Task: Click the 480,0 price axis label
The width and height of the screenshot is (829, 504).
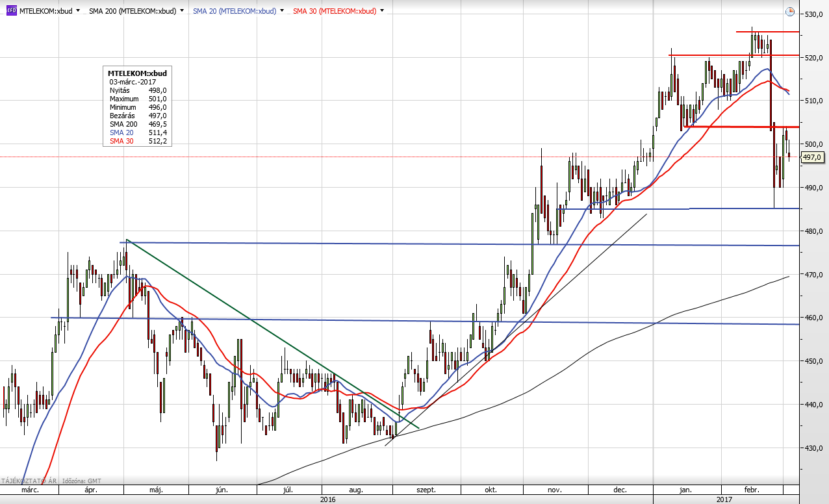Action: (814, 231)
